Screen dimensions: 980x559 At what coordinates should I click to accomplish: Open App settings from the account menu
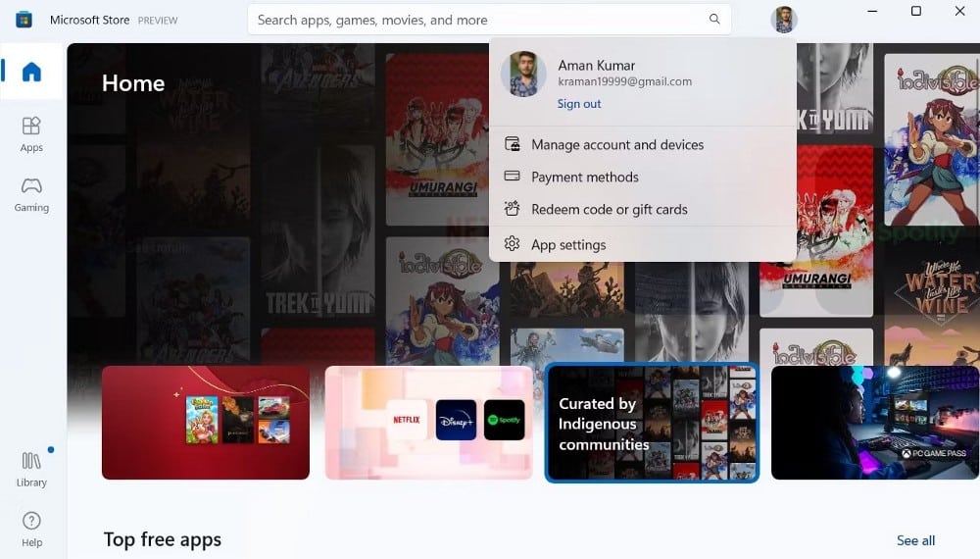coord(643,244)
